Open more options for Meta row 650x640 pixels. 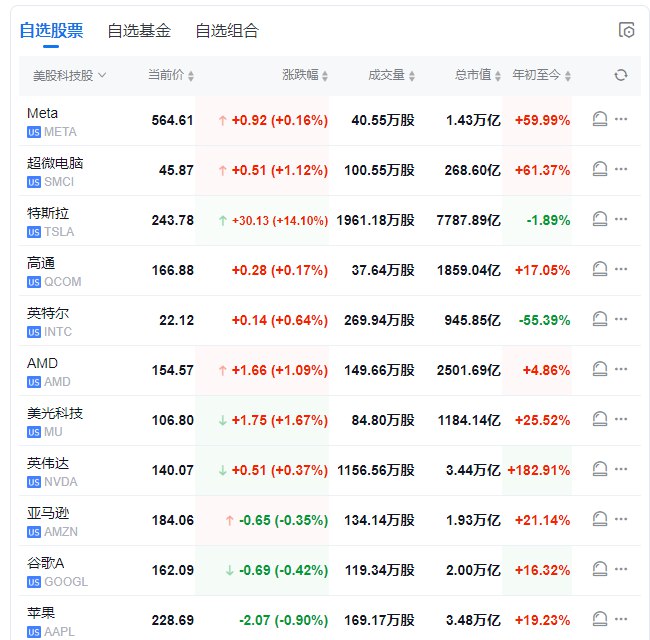[621, 119]
